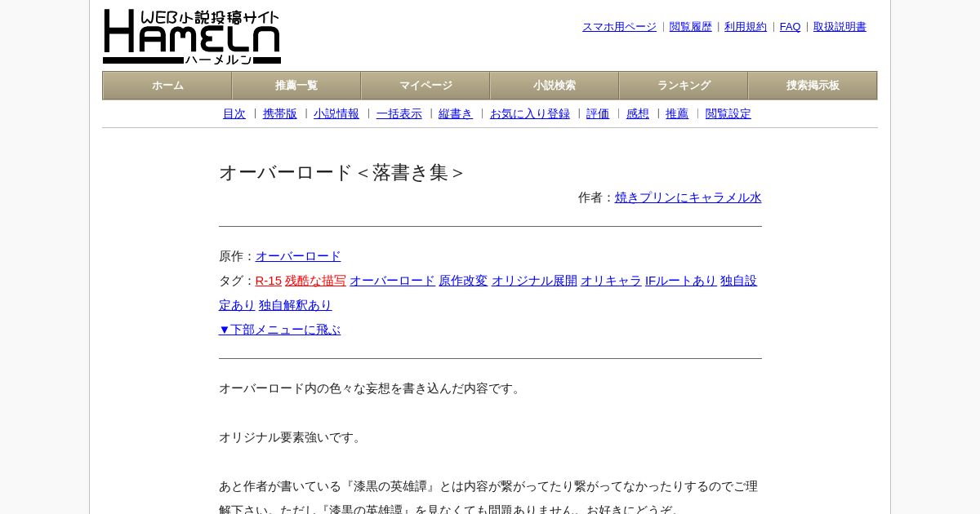Go to 目次 link

[x=234, y=114]
